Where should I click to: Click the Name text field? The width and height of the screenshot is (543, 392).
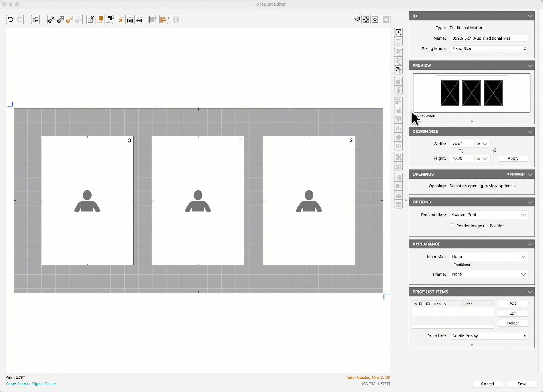[x=489, y=38]
